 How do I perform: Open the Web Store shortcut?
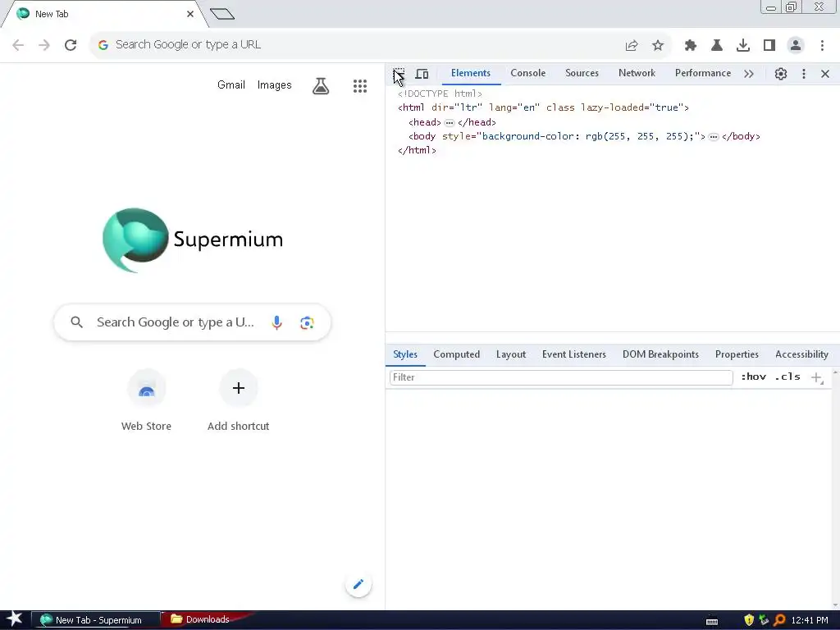click(x=146, y=401)
